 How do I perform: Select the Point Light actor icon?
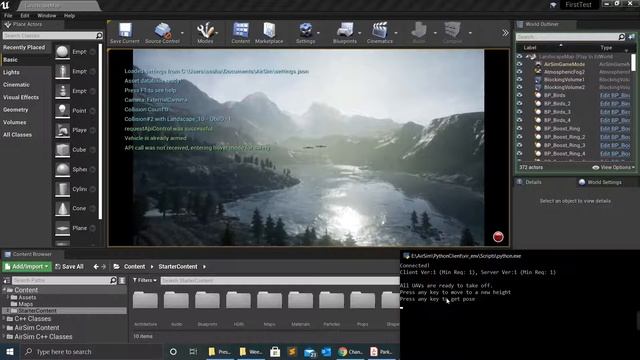coord(62,110)
